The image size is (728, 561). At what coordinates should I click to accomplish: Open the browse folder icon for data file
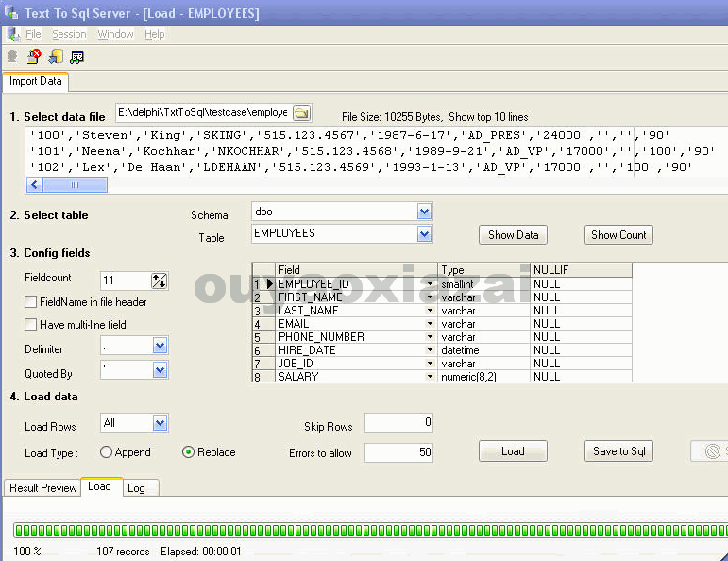click(302, 112)
